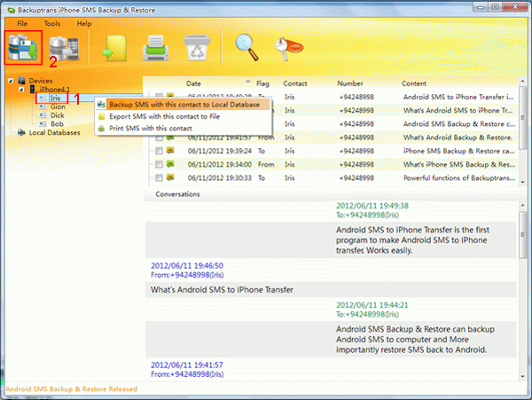This screenshot has height=400, width=532.
Task: Click the message icon in the 19:30:33 row
Action: pyautogui.click(x=170, y=177)
